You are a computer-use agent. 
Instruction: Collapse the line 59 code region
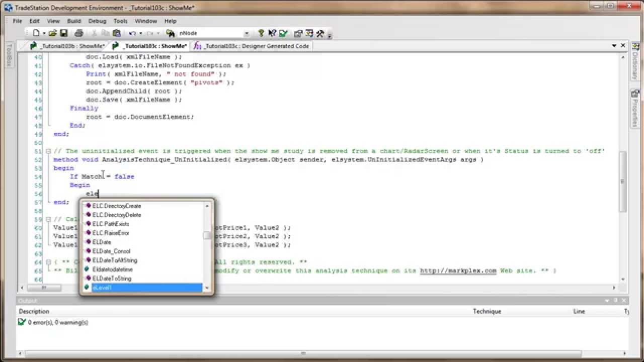click(48, 219)
